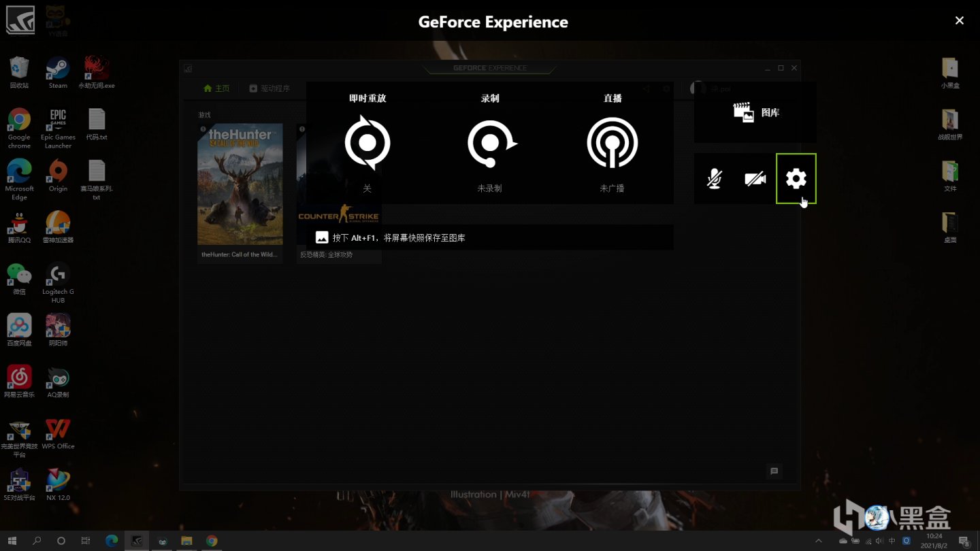The height and width of the screenshot is (551, 980).
Task: Select the Epic Games Launcher shortcut
Action: [58, 128]
